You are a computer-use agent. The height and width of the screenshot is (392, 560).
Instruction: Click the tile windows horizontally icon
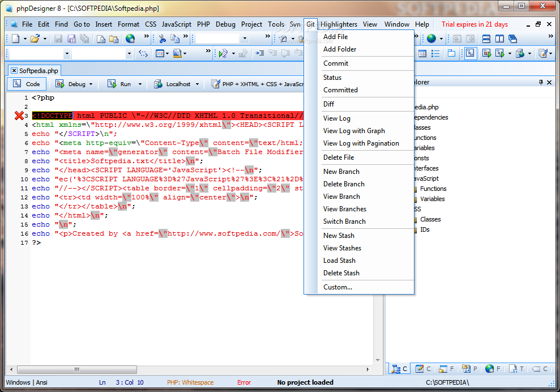[x=486, y=39]
